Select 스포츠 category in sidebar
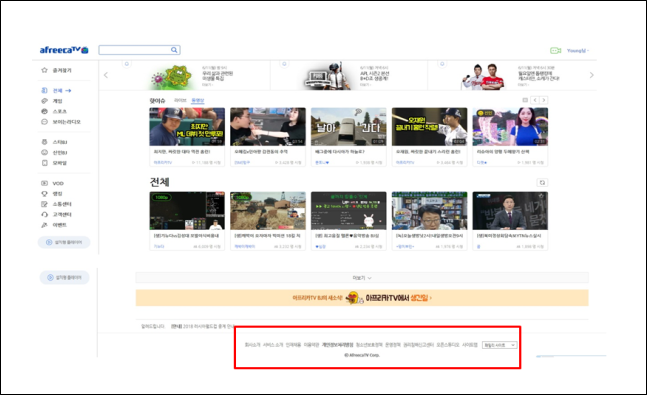 pyautogui.click(x=54, y=111)
